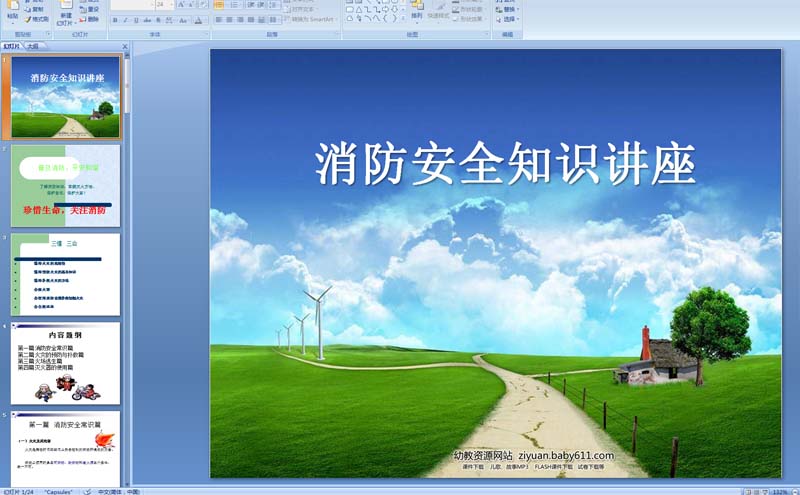Click Convert to SmartArt (转换为 SmartArt)

[x=311, y=19]
